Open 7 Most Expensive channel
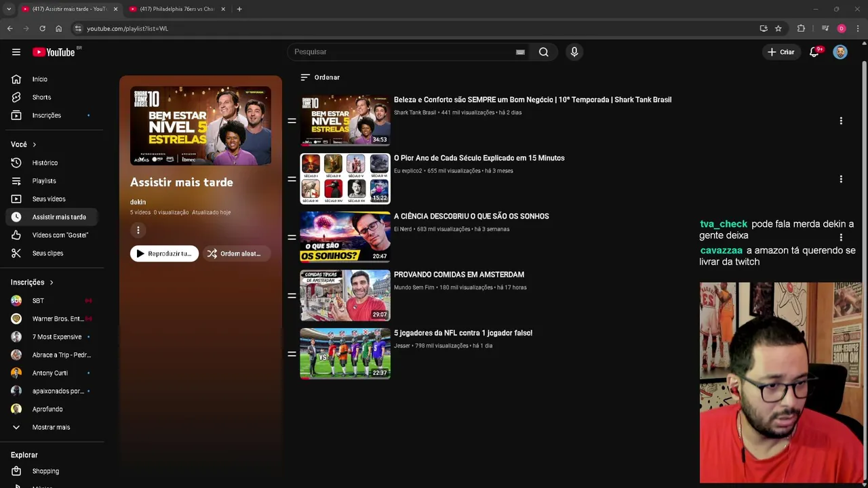868x488 pixels. coord(52,337)
